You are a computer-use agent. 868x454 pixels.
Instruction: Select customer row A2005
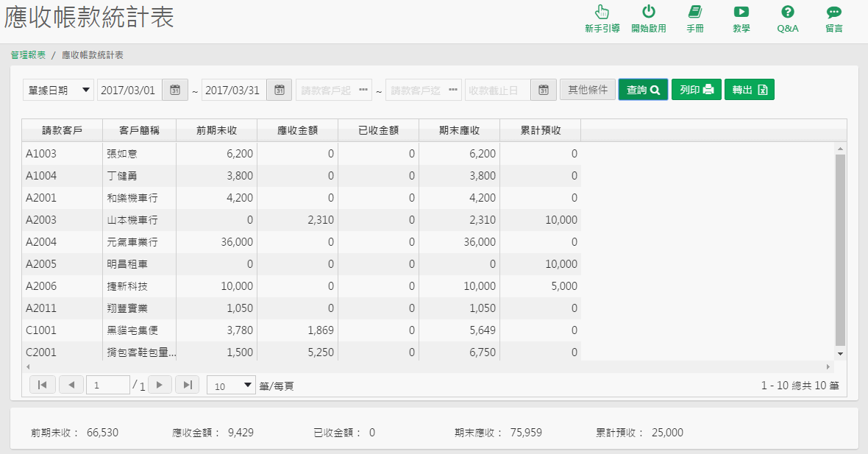pos(301,264)
